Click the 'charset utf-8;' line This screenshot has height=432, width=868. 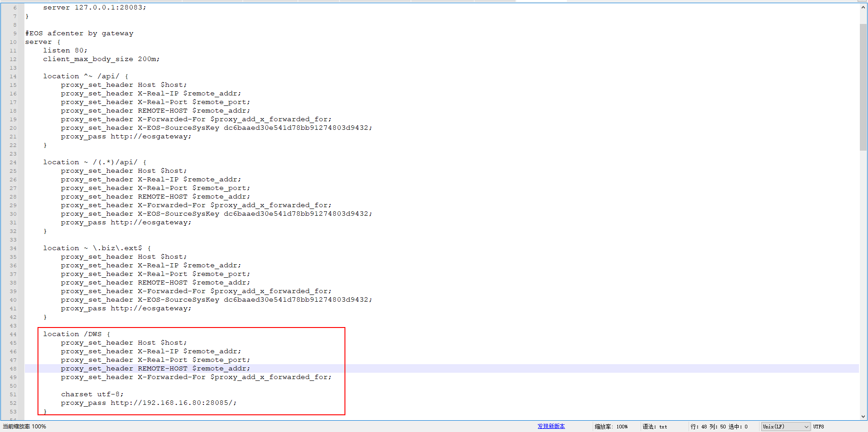[92, 394]
